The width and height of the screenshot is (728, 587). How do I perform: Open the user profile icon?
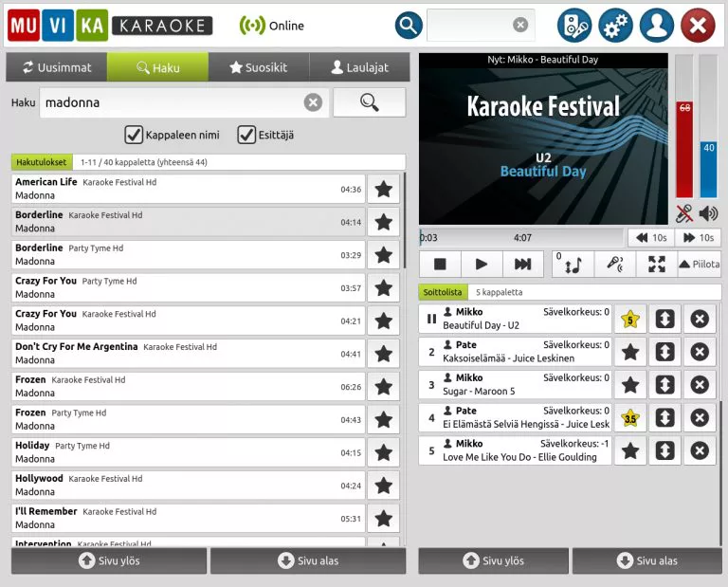click(x=656, y=25)
